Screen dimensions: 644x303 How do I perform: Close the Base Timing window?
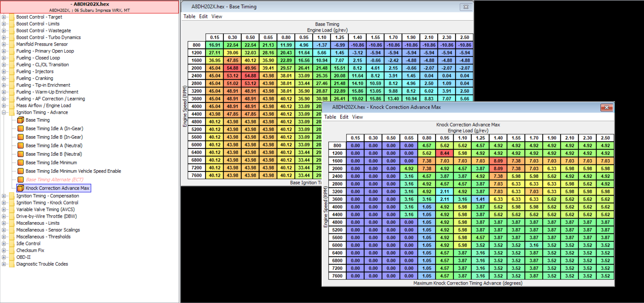pos(466,7)
